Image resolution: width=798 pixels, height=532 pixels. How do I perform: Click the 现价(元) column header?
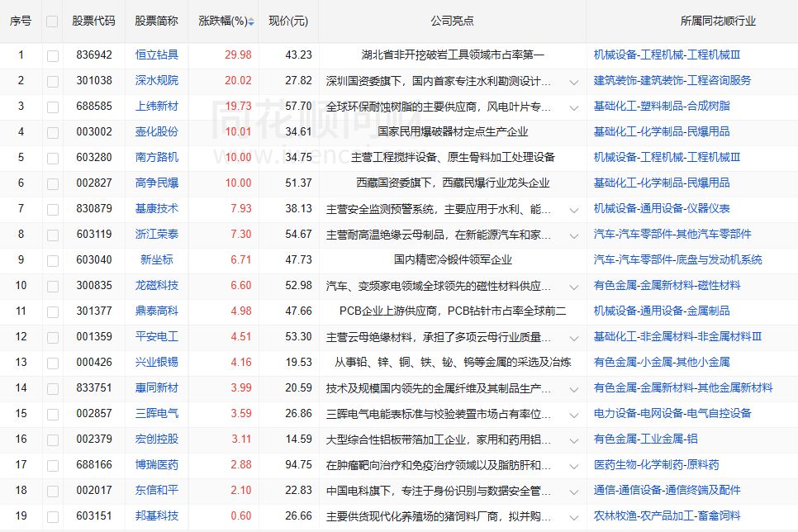(x=288, y=21)
